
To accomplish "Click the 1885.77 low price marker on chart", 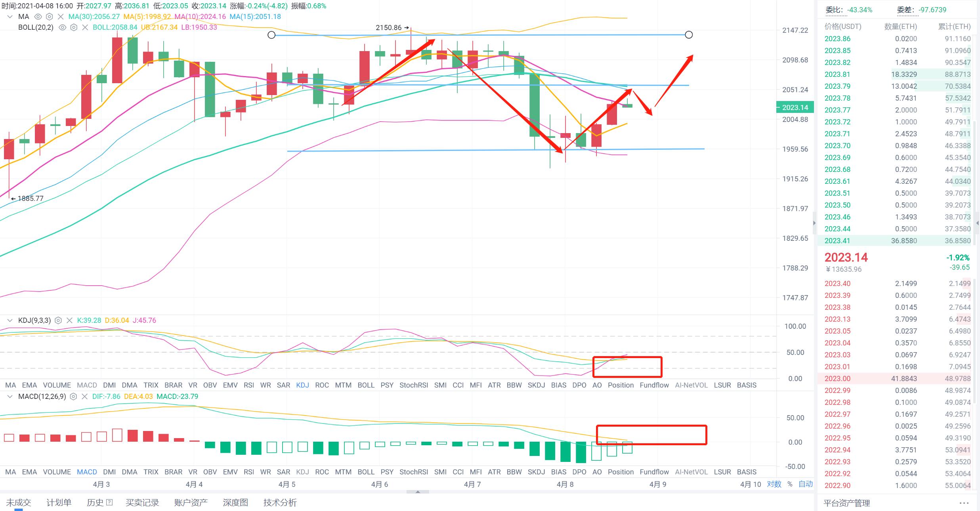I will 27,198.
